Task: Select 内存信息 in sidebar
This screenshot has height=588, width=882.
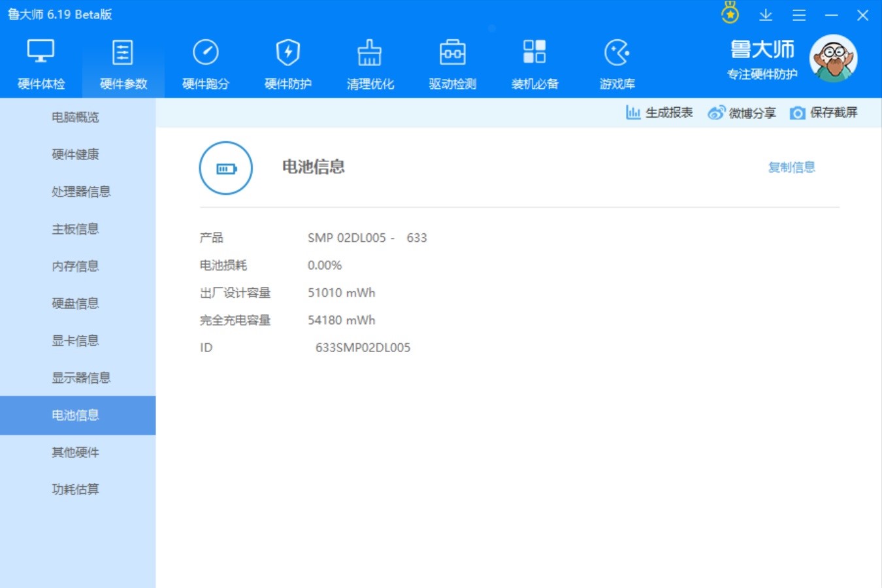Action: click(x=78, y=266)
